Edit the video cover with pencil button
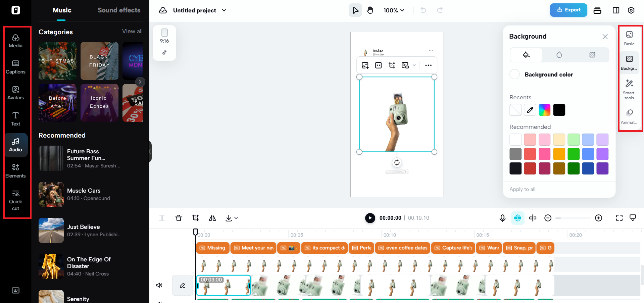 tap(182, 285)
